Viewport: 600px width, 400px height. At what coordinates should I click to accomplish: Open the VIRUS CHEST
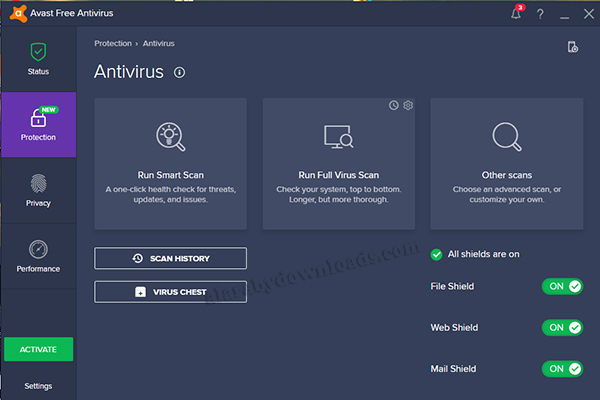171,292
